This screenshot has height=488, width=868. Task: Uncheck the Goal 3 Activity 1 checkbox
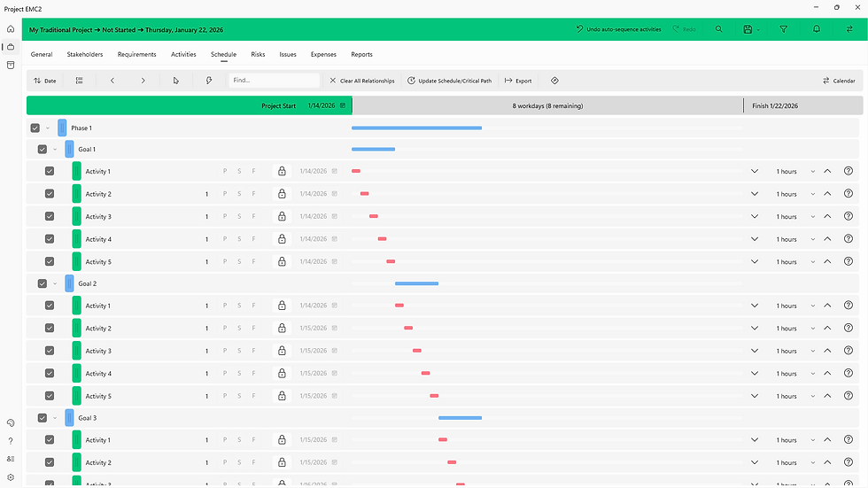pyautogui.click(x=50, y=440)
